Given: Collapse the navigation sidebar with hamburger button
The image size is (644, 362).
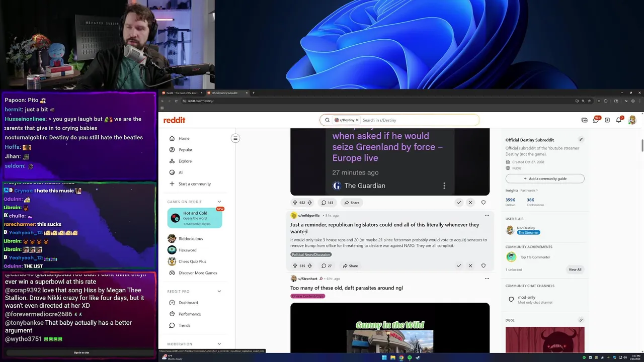Looking at the screenshot, I should [x=235, y=138].
